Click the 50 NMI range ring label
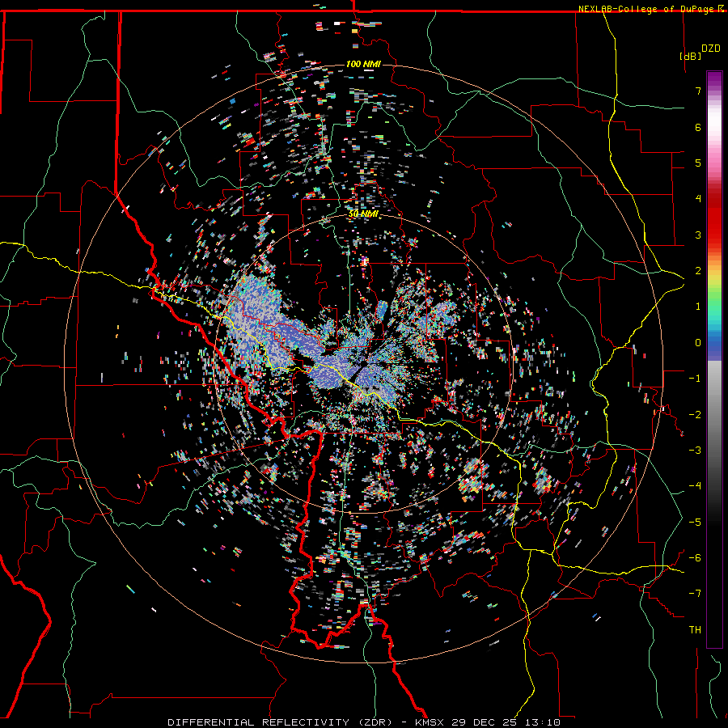728x728 pixels. (363, 214)
